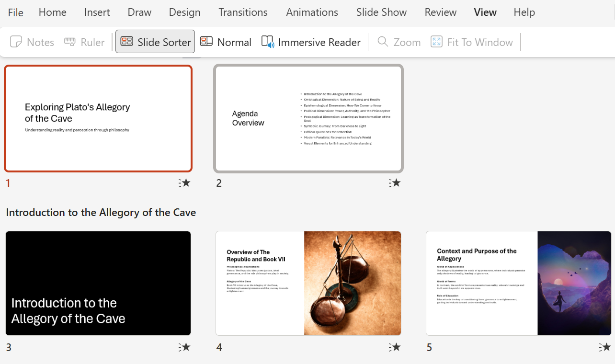Open the Review tab
Viewport: 615px width, 364px height.
coord(441,12)
